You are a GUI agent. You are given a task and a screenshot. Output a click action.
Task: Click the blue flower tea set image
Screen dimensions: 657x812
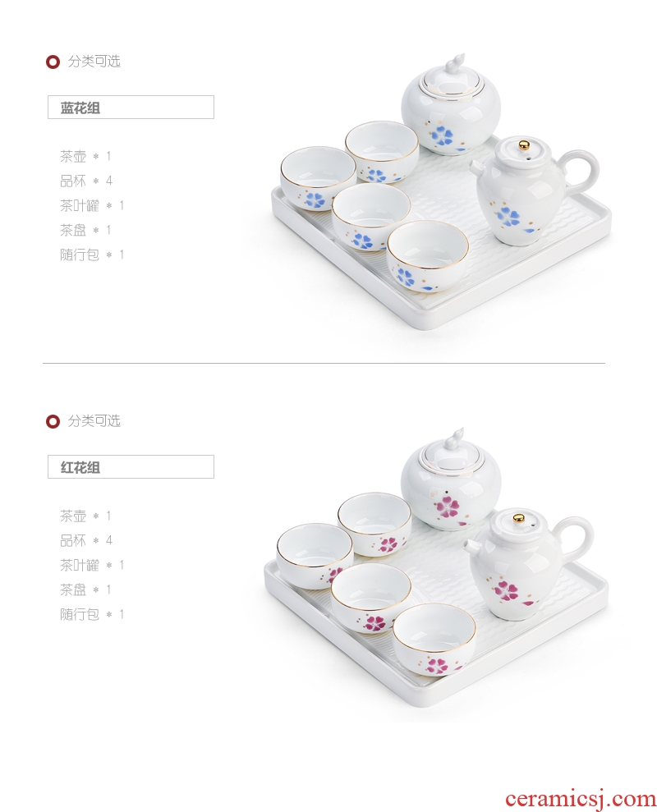tap(442, 191)
